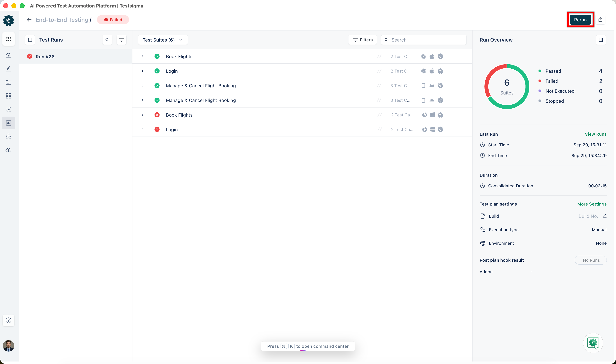Click the No Runs post plan hook badge

pos(591,260)
